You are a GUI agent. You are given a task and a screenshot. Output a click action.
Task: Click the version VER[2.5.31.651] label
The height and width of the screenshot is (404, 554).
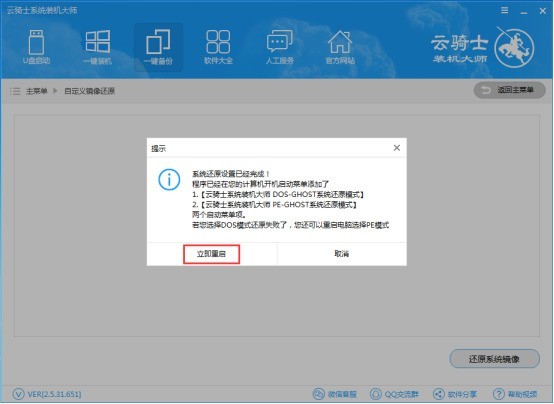coord(54,394)
